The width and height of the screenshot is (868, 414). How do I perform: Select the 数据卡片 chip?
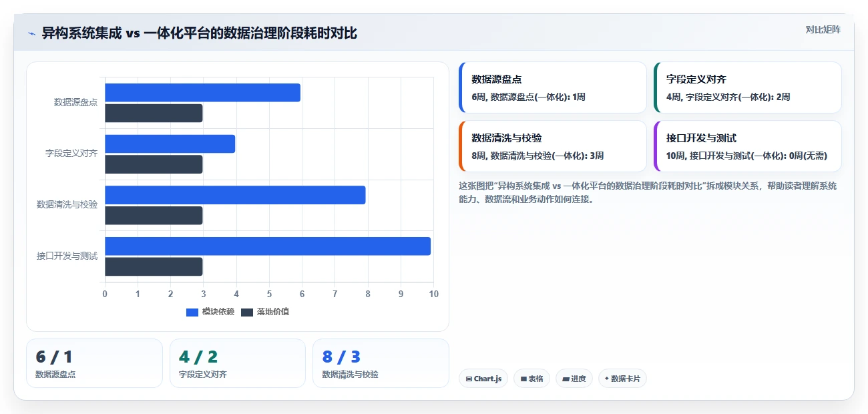pyautogui.click(x=622, y=379)
